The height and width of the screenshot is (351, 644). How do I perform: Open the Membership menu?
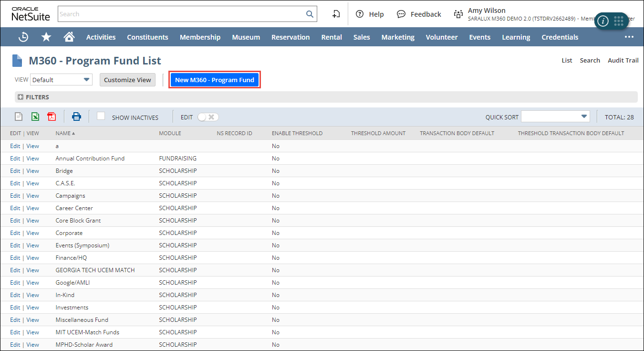(x=200, y=37)
